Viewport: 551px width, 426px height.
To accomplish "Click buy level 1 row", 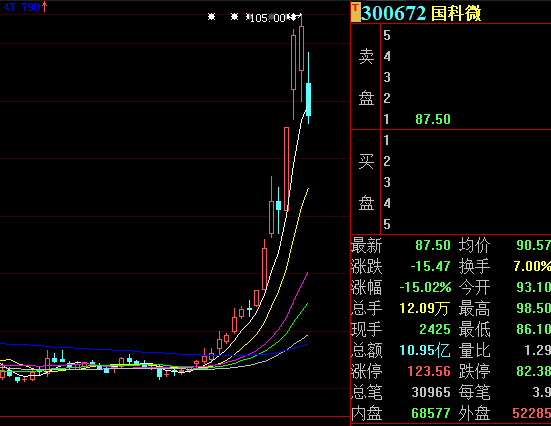I will [x=466, y=140].
